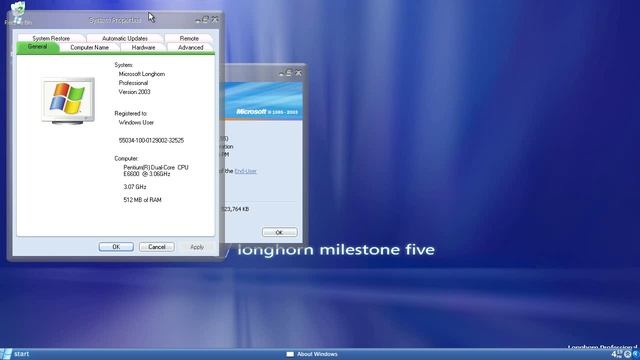Viewport: 640px width, 360px height.
Task: Click the 'Windows User' registered name
Action: (136, 122)
